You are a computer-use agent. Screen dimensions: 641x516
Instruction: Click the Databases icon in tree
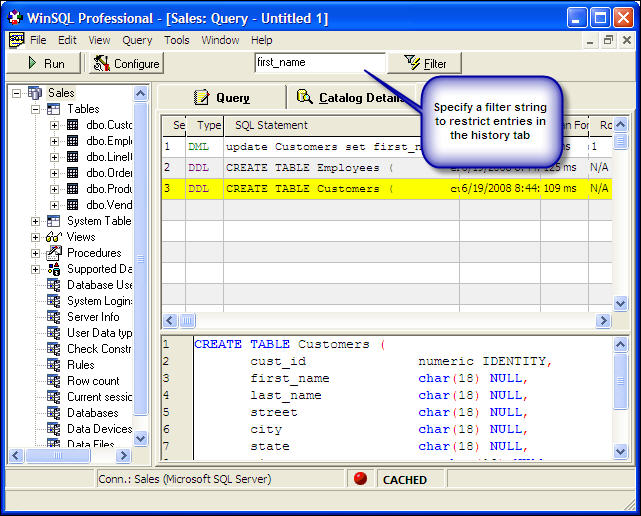click(54, 412)
